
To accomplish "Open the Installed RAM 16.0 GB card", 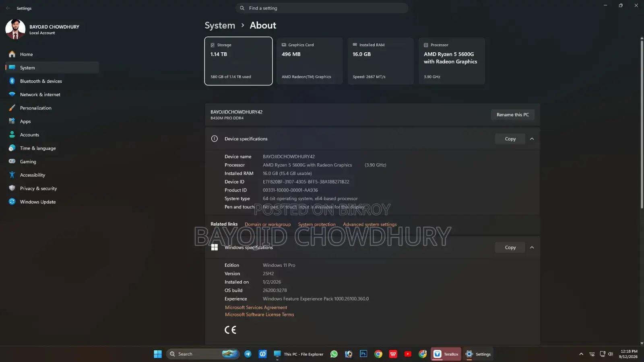I will coord(381,61).
